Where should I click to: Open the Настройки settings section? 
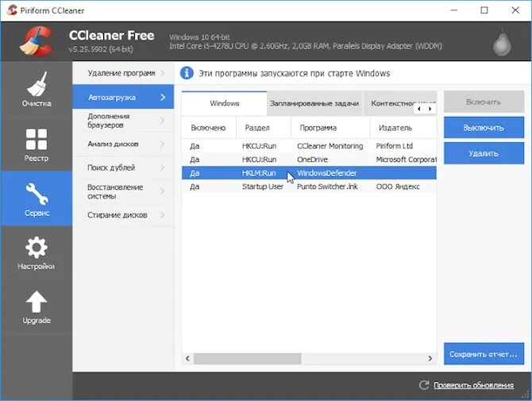coord(37,253)
